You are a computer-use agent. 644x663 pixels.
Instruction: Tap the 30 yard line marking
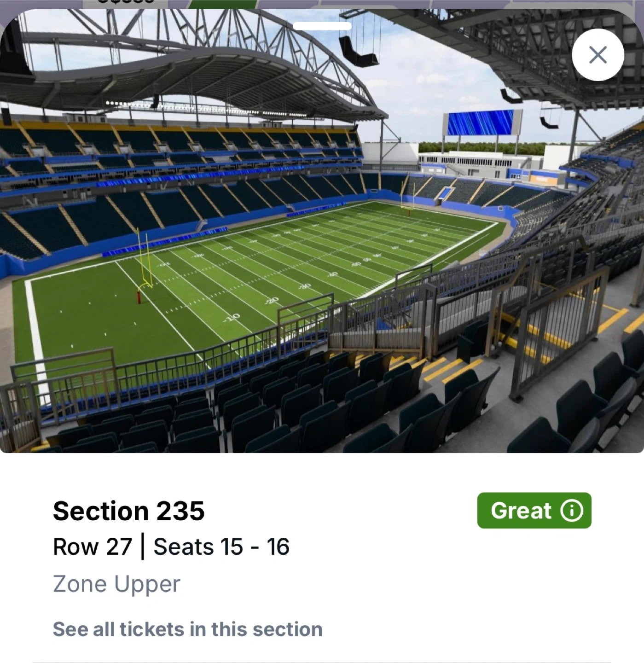click(304, 286)
